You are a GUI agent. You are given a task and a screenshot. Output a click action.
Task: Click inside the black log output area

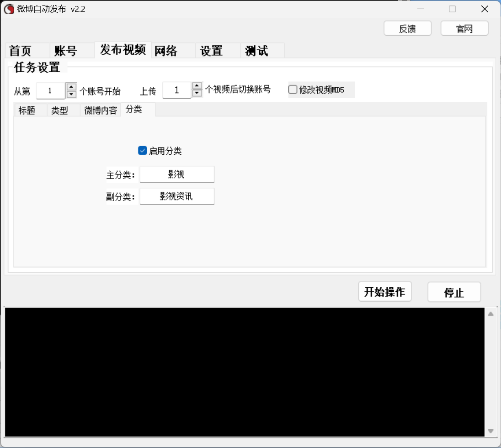[x=245, y=372]
